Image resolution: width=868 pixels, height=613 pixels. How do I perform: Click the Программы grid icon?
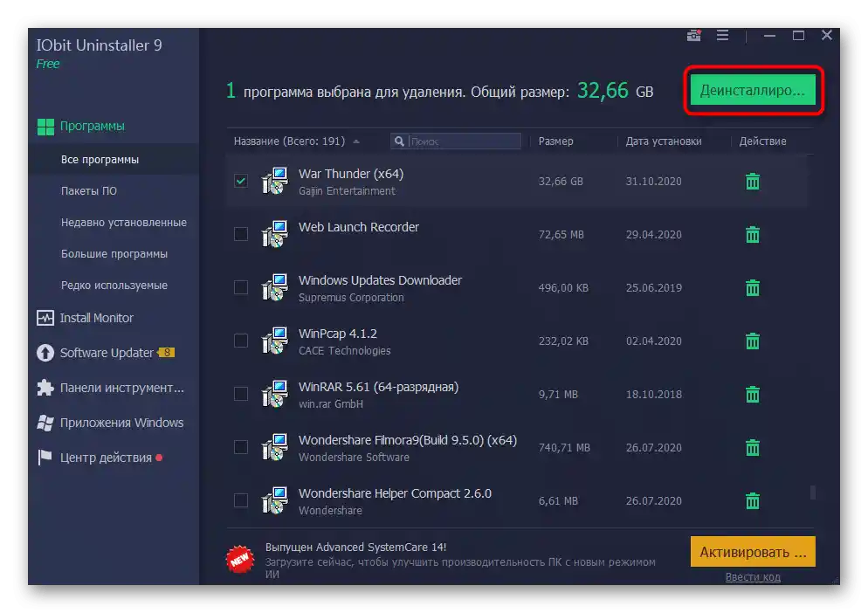click(x=45, y=127)
